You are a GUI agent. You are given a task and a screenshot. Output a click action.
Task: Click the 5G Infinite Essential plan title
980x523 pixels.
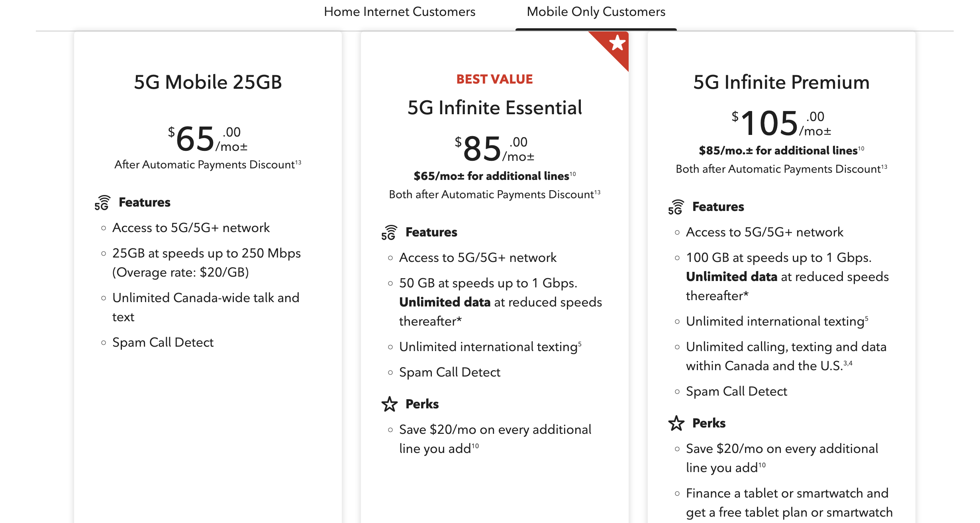(495, 108)
